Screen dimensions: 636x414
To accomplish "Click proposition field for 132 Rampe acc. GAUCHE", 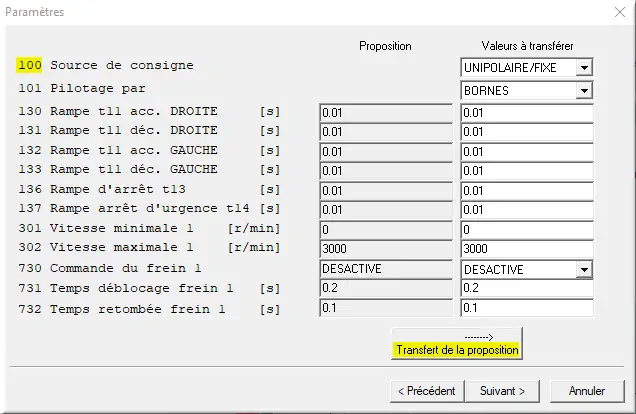I will click(x=386, y=152).
